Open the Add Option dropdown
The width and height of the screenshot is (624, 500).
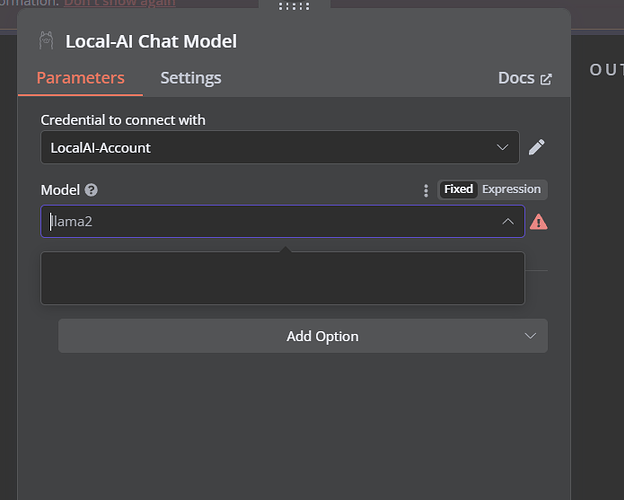[x=303, y=336]
